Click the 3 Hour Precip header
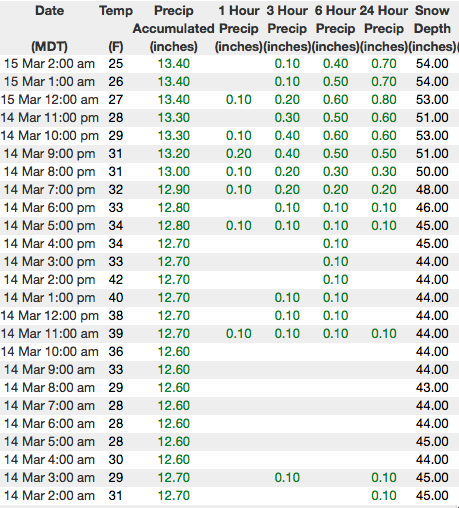This screenshot has width=459, height=508. (x=287, y=28)
